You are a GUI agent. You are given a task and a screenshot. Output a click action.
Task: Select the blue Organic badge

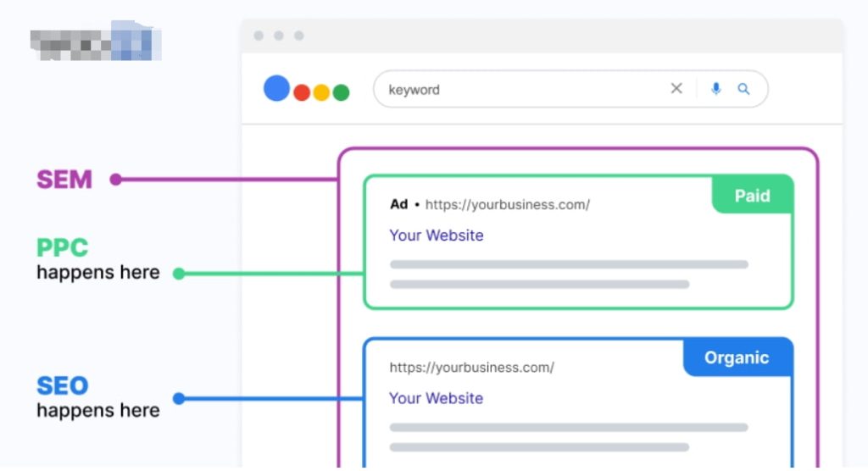click(737, 357)
